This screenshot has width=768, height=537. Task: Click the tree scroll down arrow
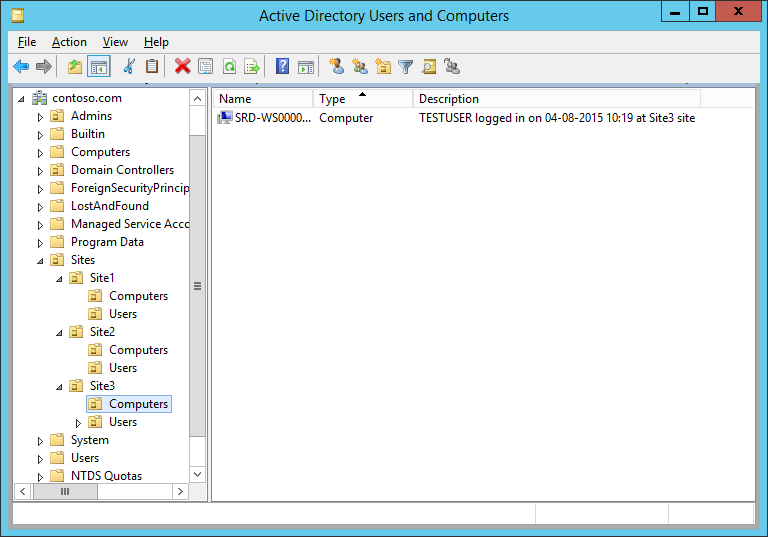(197, 474)
